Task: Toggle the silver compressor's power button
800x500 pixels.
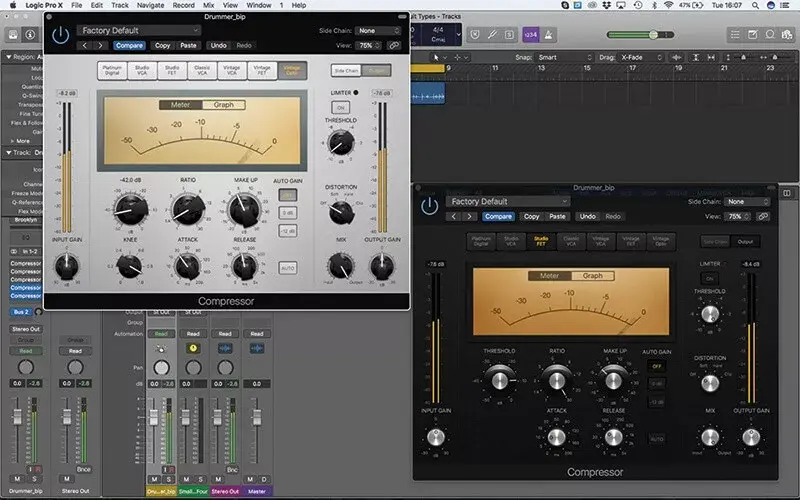Action: coord(61,35)
